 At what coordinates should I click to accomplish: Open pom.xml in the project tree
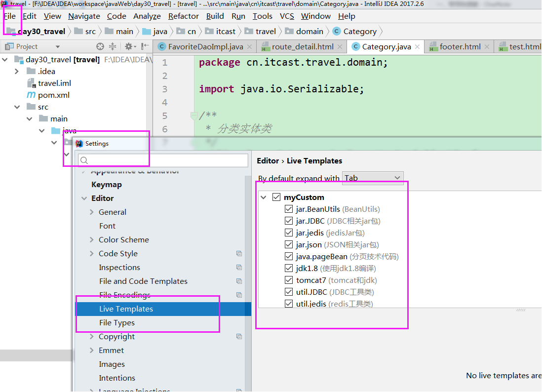[54, 95]
